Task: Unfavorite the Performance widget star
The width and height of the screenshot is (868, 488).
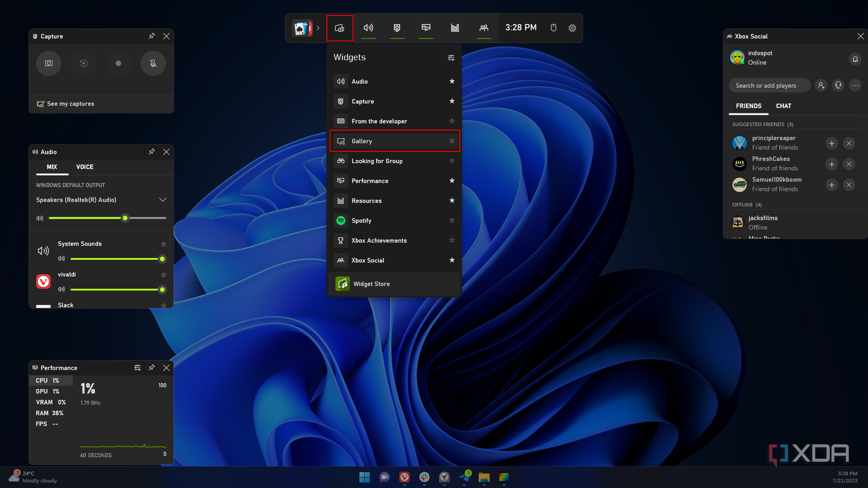Action: (452, 181)
